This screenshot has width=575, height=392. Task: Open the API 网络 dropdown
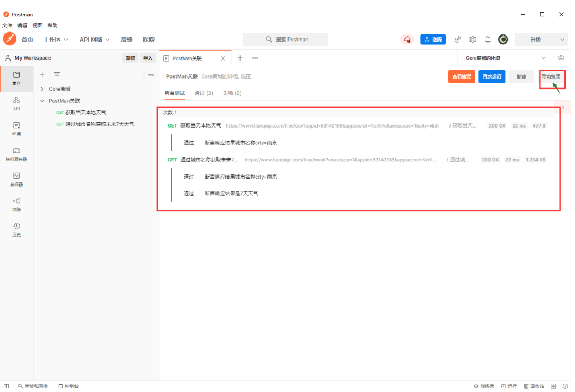[94, 39]
